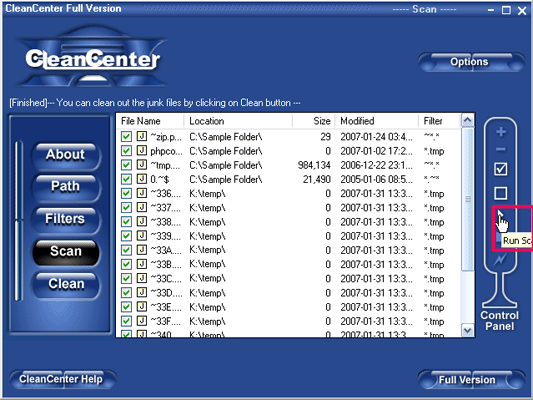Open CleanCenter Help
This screenshot has height=400, width=533.
(62, 379)
